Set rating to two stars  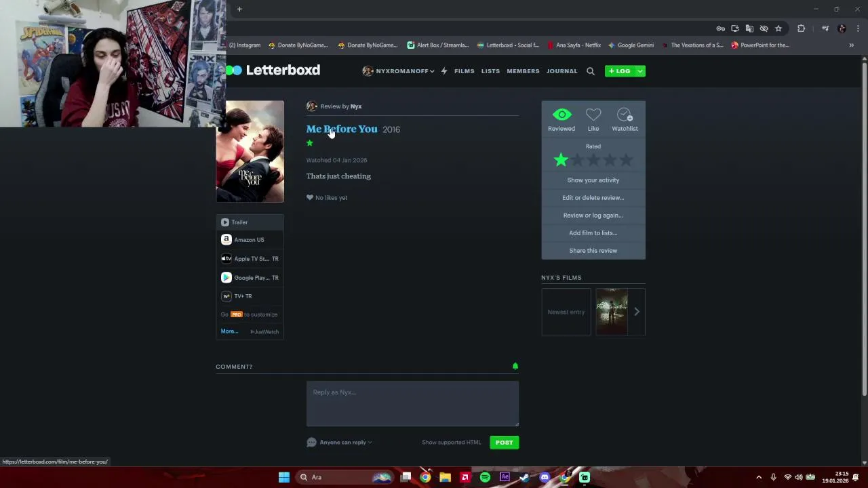pos(577,160)
